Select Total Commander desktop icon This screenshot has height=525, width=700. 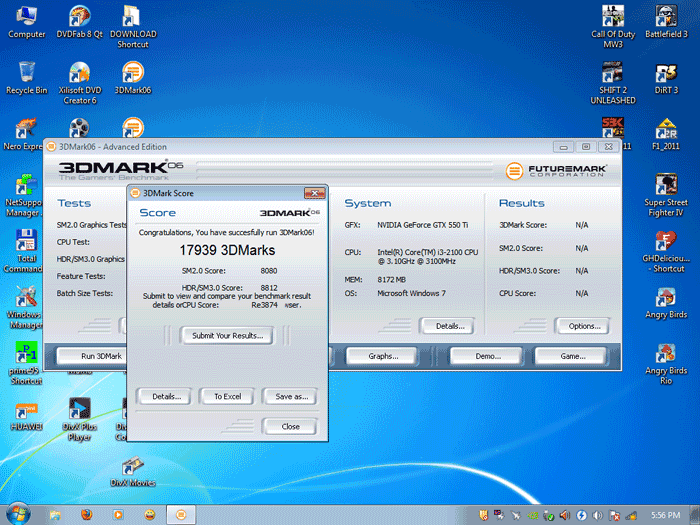tap(23, 251)
